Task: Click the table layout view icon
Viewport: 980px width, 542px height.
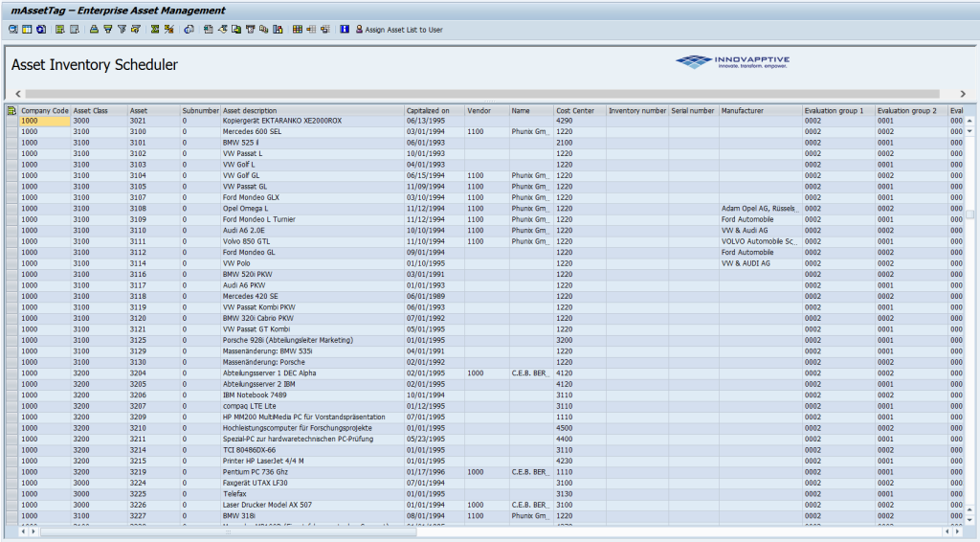Action: [27, 30]
